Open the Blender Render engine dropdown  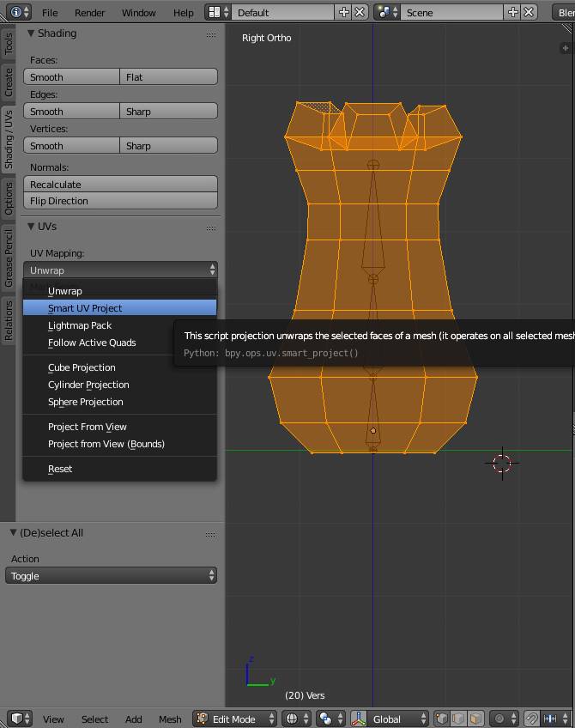point(563,12)
